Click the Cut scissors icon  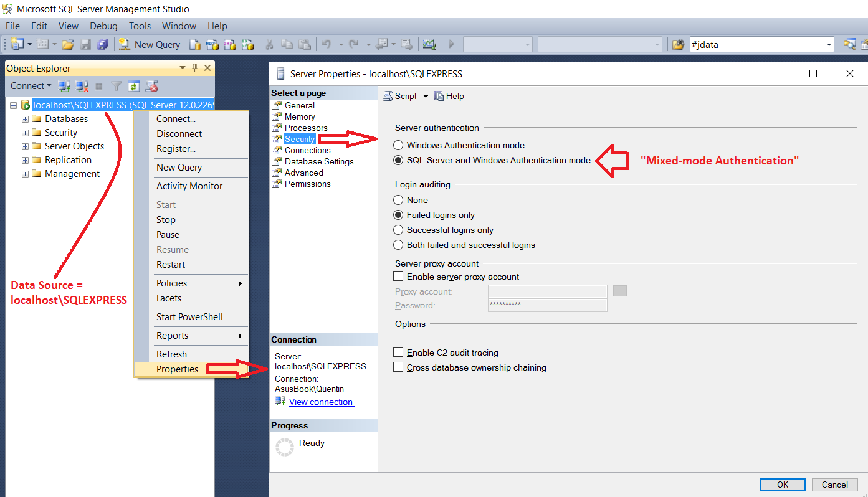point(269,44)
